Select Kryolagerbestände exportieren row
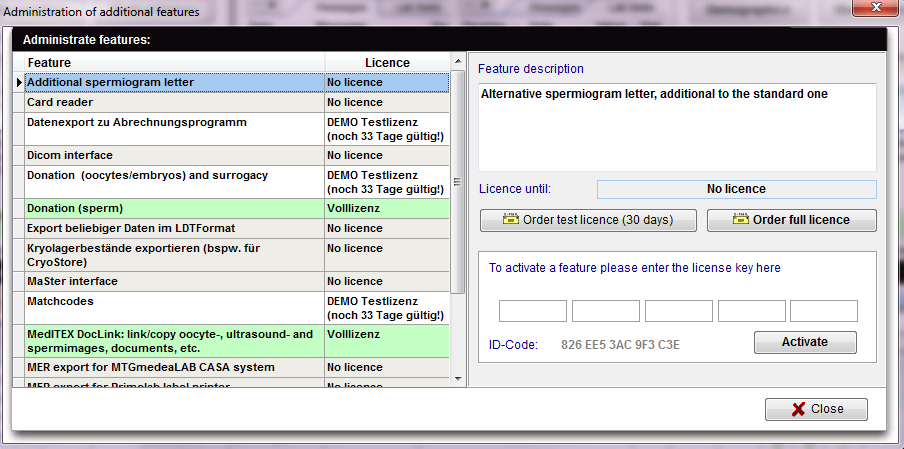Screen dimensions: 904x449 coord(236,255)
